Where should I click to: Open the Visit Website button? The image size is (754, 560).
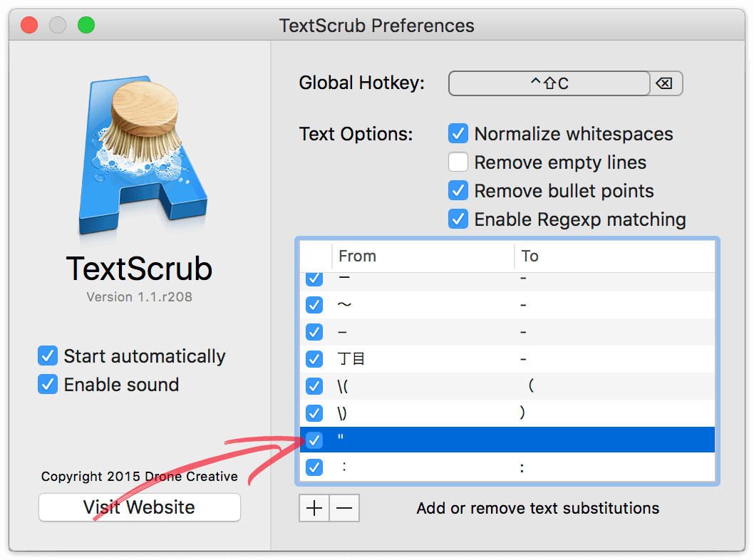coord(140,507)
